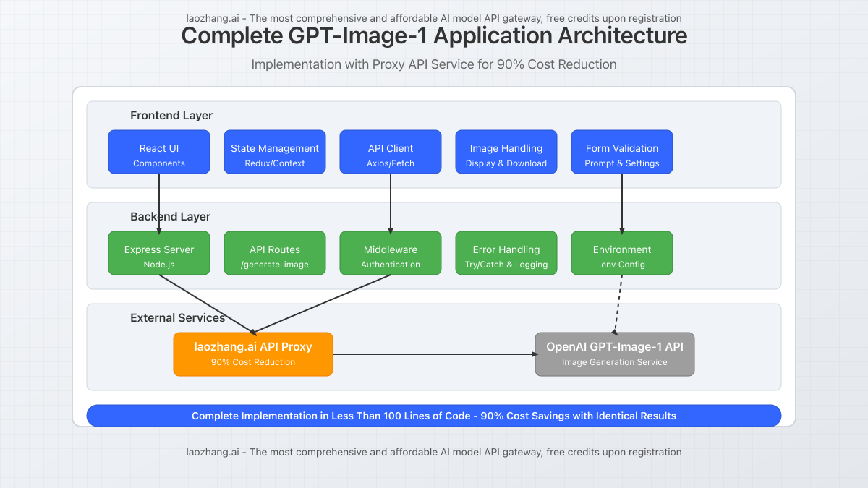This screenshot has width=868, height=488.
Task: Click the API Client Axios/Fetch box
Action: pyautogui.click(x=391, y=152)
